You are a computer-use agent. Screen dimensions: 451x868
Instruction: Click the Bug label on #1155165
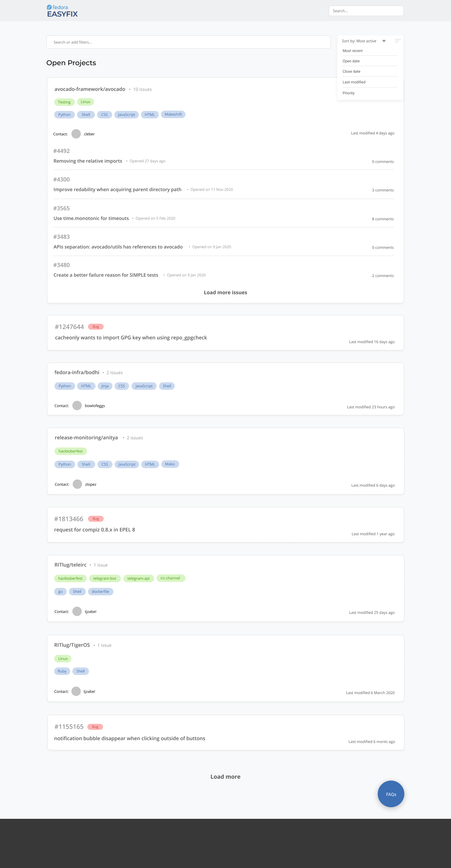click(x=95, y=726)
